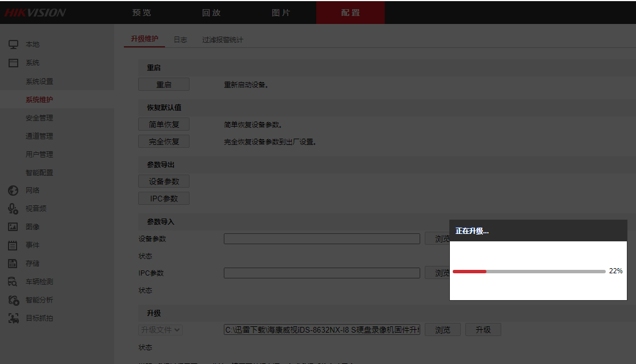636x364 pixels.
Task: Click the 完全恢复 button
Action: 164,141
